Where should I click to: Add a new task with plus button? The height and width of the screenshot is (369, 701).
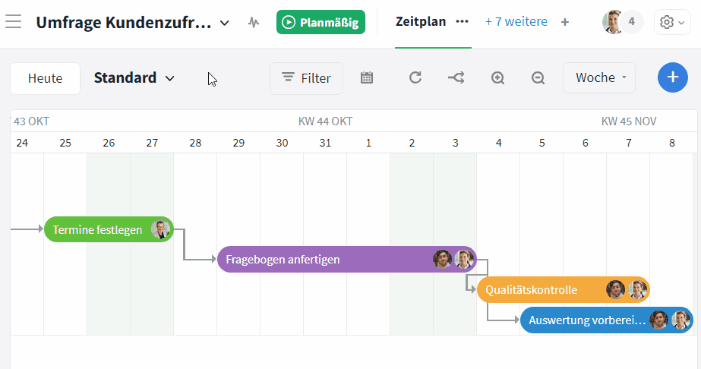pos(672,77)
